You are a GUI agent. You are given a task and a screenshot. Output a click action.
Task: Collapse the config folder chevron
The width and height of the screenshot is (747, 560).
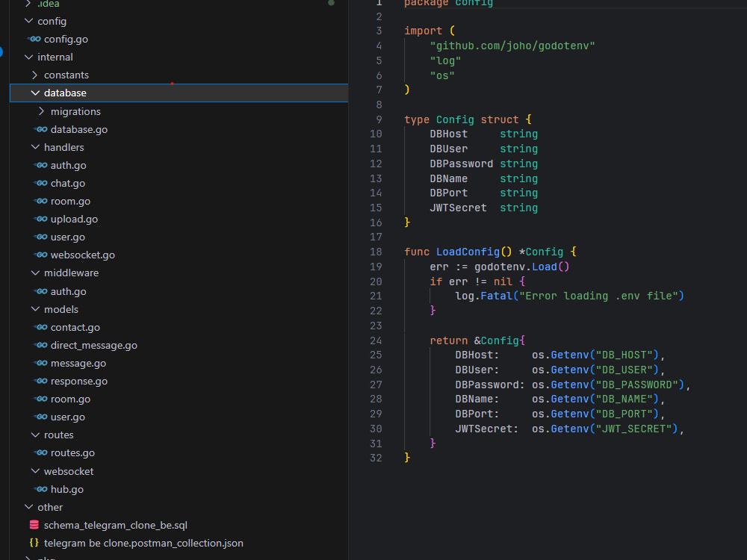tap(28, 21)
